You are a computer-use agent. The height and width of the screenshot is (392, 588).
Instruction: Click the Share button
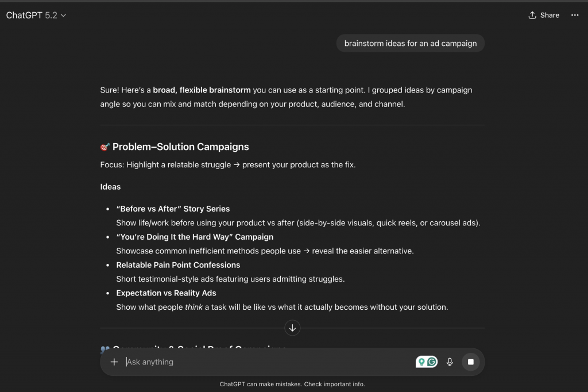[x=543, y=15]
